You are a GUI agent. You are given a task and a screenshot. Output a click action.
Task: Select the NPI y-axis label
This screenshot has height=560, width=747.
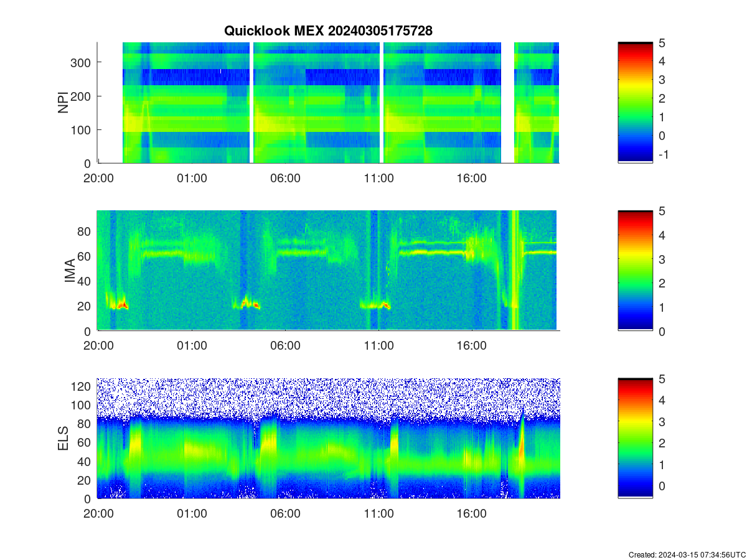coord(63,103)
